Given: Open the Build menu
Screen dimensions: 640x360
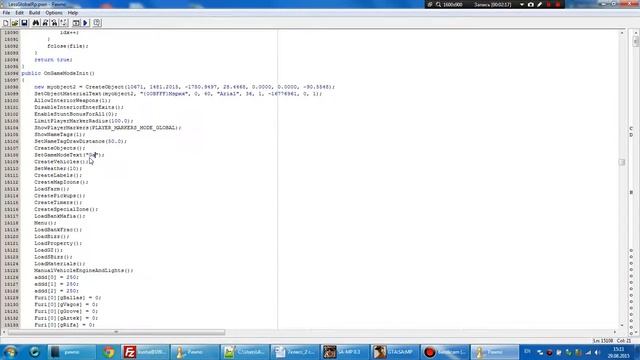Looking at the screenshot, I should [x=34, y=13].
